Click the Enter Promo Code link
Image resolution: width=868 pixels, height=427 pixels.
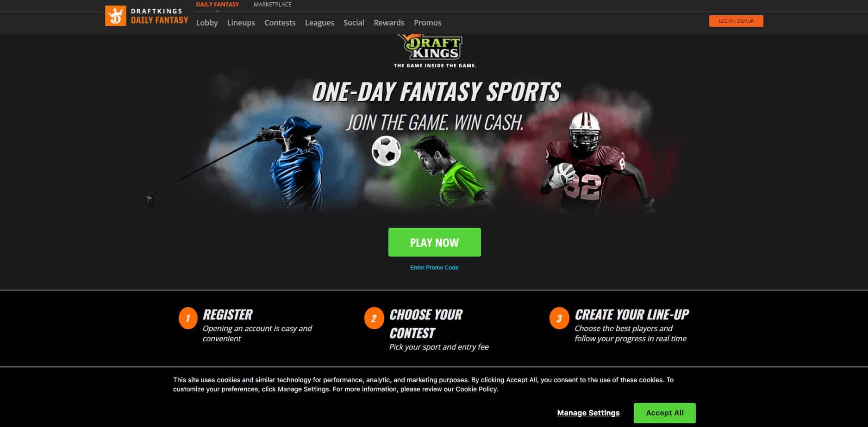[x=434, y=268]
